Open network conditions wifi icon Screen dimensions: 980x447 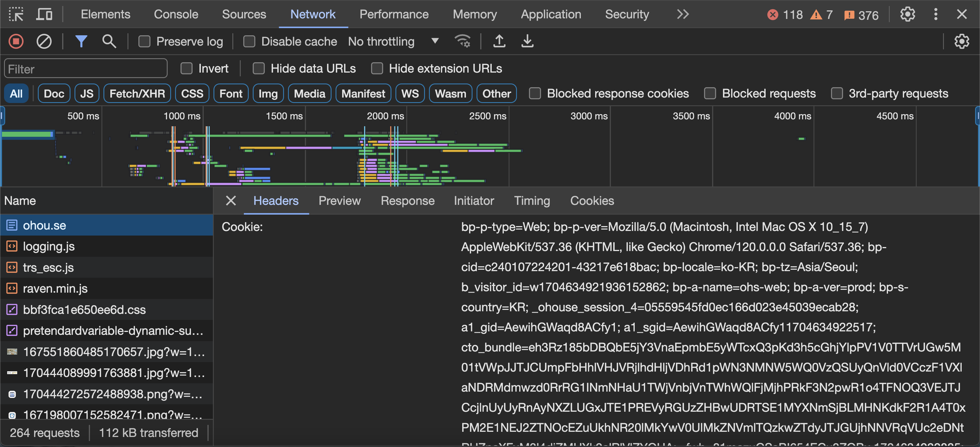462,41
